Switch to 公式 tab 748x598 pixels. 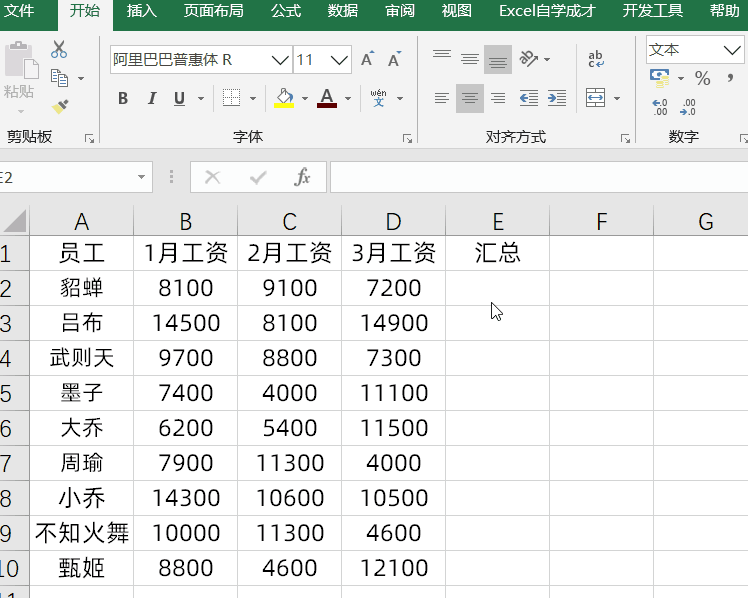click(286, 10)
